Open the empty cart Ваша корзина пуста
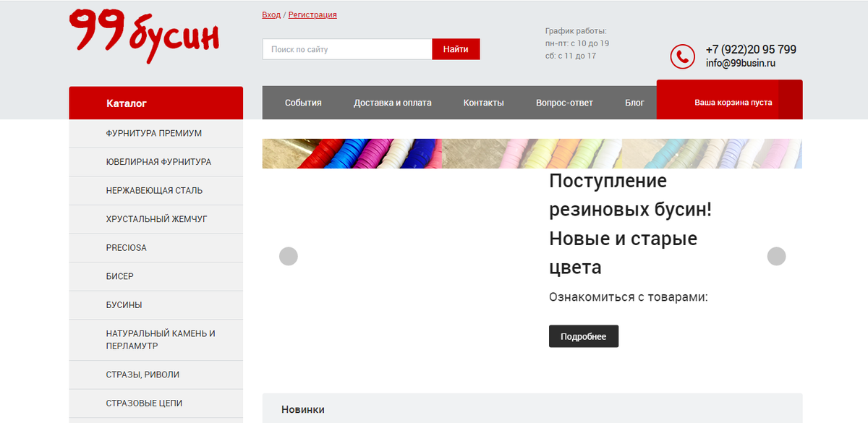The image size is (868, 423). click(x=729, y=100)
